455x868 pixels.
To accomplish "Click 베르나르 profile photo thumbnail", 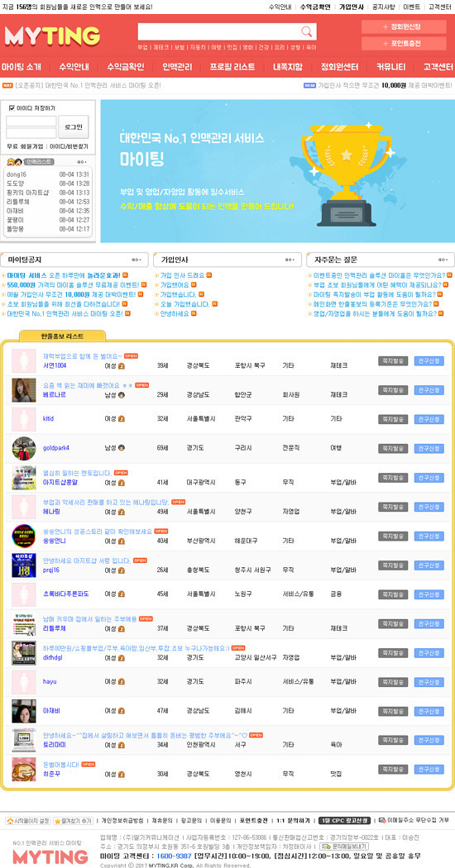I will [x=24, y=390].
